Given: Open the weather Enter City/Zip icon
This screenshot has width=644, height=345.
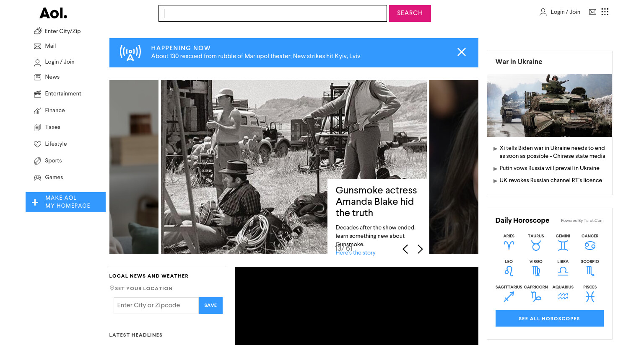Looking at the screenshot, I should [38, 31].
